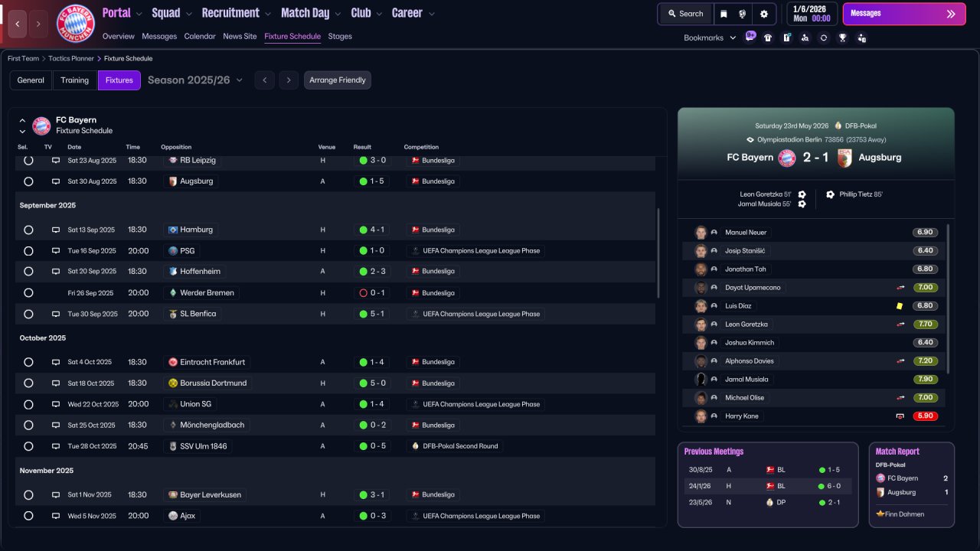Open the world globe icon in top bar
This screenshot has height=551, width=980.
coord(743,14)
